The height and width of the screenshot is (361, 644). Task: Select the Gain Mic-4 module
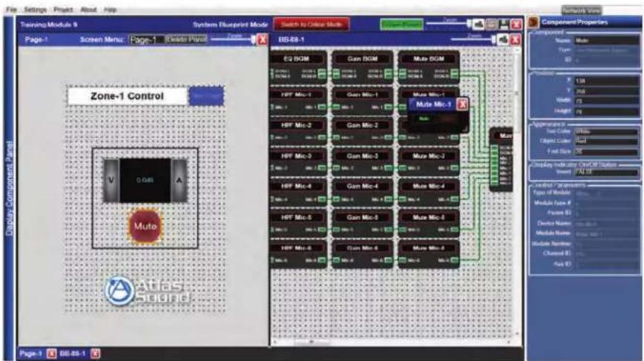coord(362,193)
